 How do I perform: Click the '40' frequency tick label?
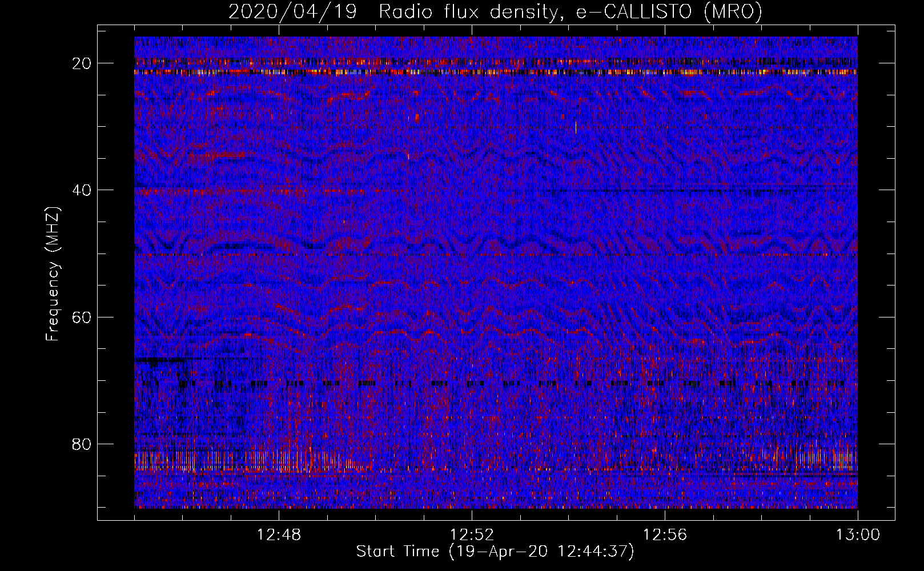[x=82, y=190]
